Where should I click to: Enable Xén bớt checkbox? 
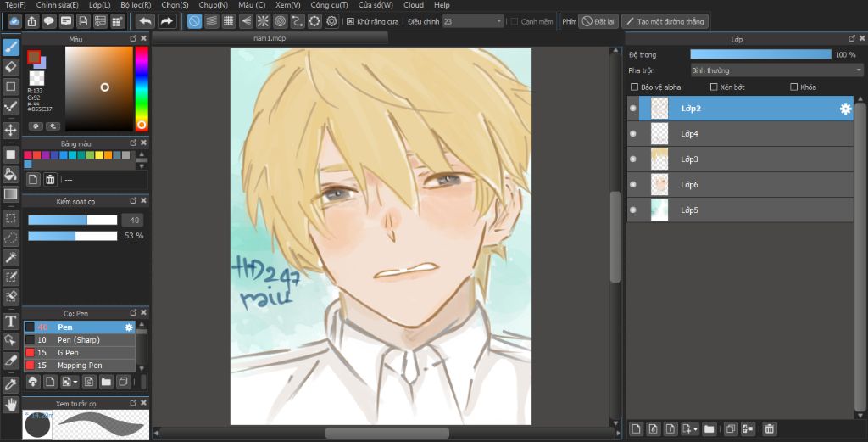[714, 87]
